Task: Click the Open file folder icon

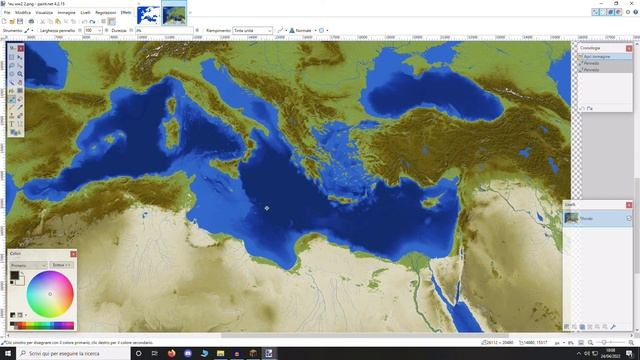Action: point(12,22)
